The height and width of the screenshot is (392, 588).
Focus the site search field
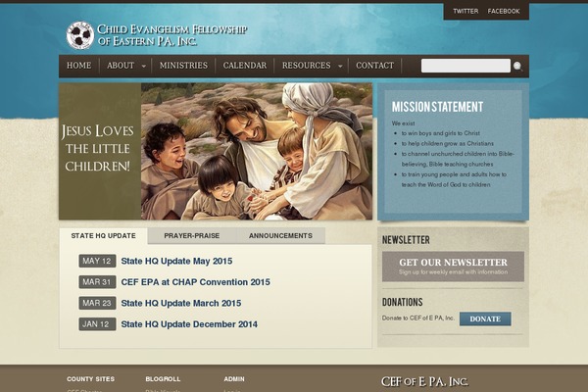[x=465, y=66]
